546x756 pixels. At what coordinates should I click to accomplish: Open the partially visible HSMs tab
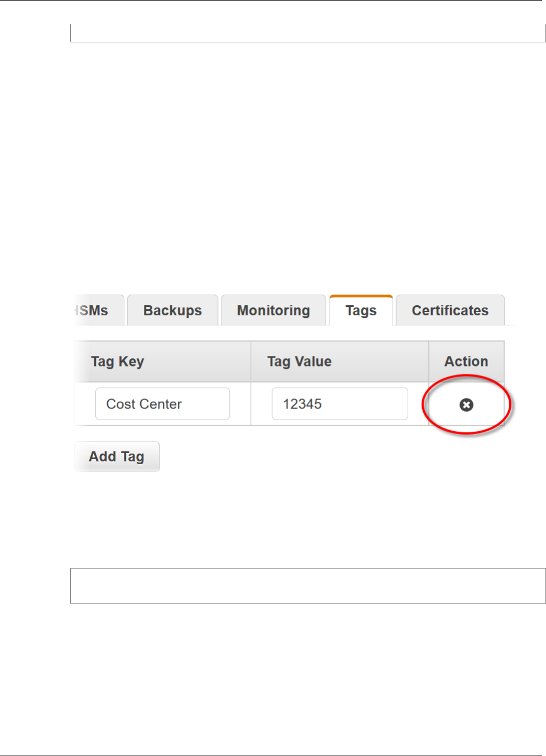click(x=99, y=310)
